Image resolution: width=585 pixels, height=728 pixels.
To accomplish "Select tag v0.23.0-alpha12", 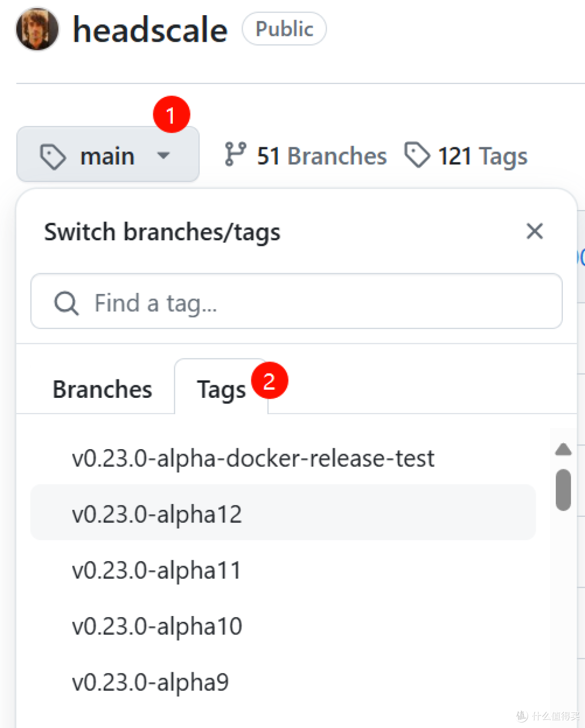I will pyautogui.click(x=157, y=513).
